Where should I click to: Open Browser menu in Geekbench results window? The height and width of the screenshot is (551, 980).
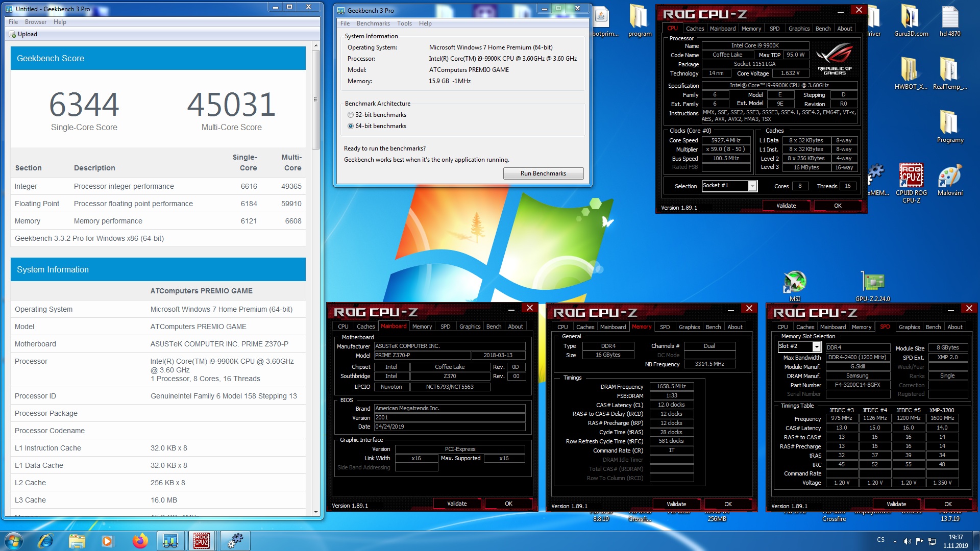click(36, 22)
